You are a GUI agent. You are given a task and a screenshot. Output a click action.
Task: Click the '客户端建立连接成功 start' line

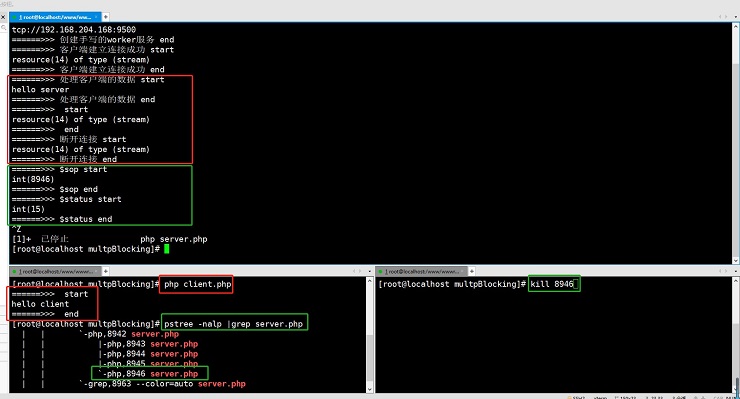pyautogui.click(x=93, y=50)
